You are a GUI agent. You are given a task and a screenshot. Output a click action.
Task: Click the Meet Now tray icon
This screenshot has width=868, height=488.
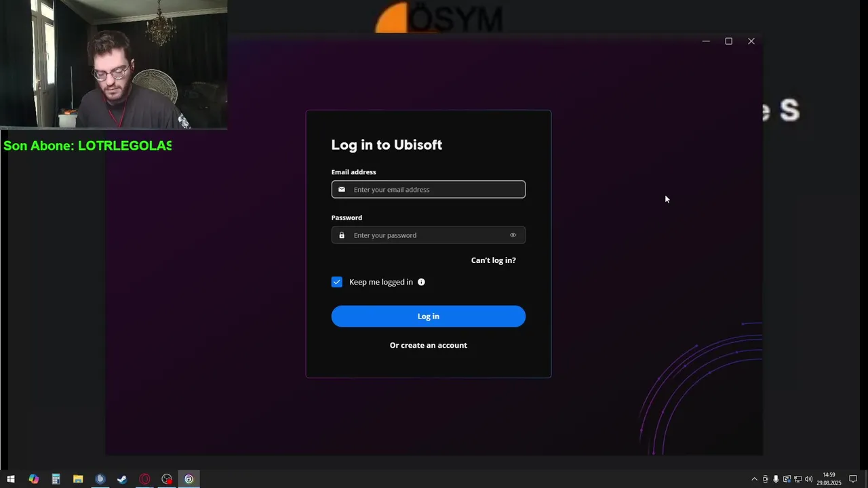click(x=766, y=479)
